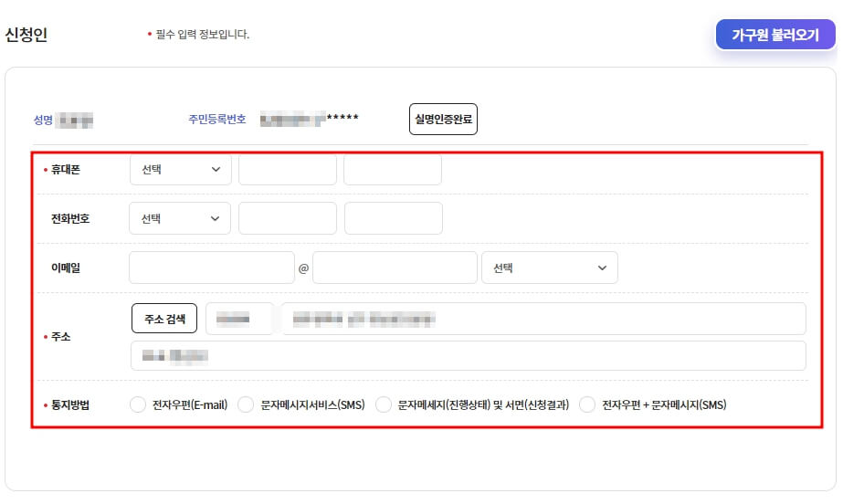Click the 휴대폰 middle number field
Viewport: 843px width, 504px height.
[x=288, y=170]
